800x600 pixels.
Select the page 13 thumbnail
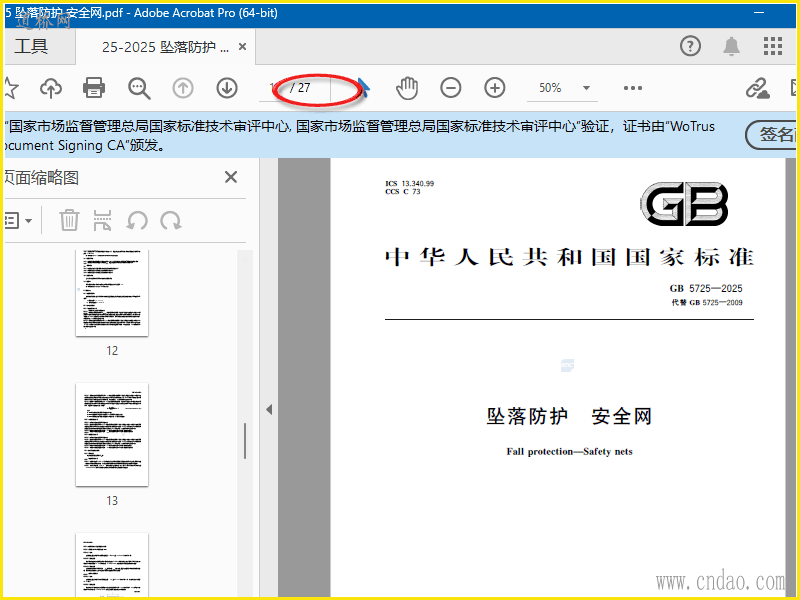point(112,434)
